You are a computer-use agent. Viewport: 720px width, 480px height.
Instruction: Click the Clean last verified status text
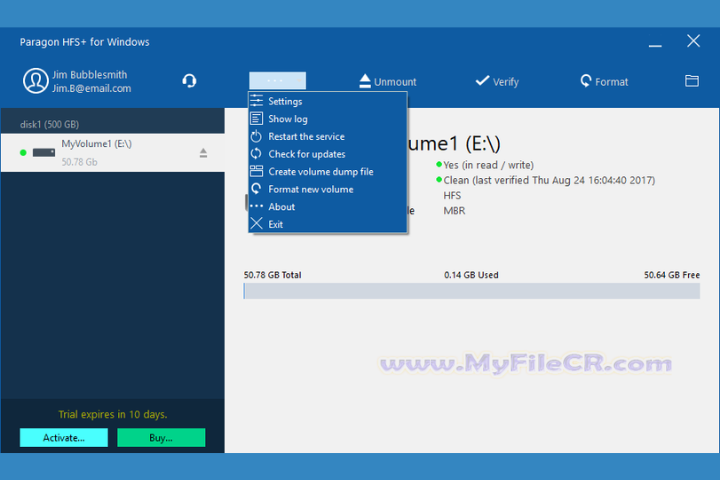(x=549, y=180)
